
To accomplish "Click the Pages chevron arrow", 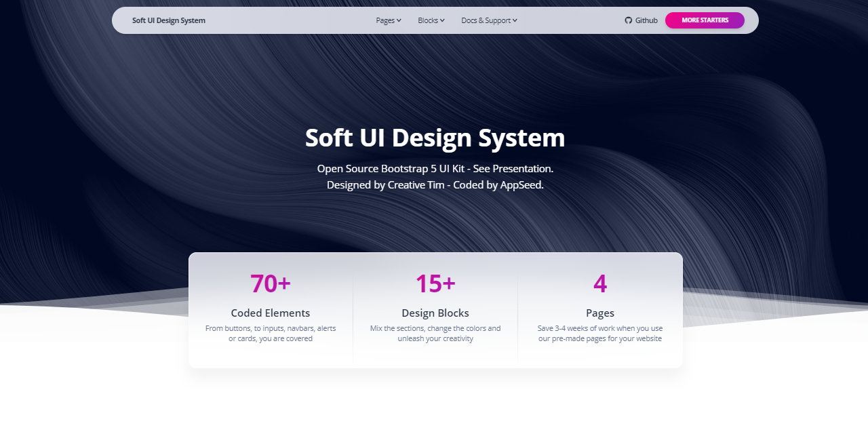I will pos(399,20).
